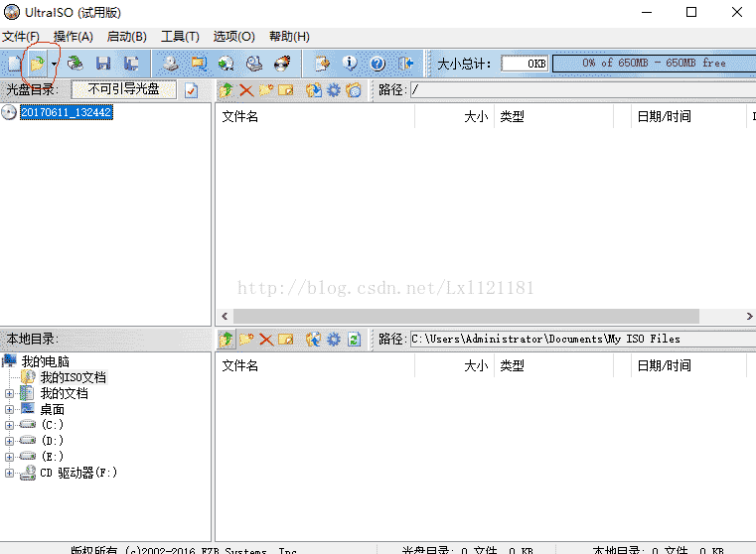Click the red X Delete icon in image toolbar
The width and height of the screenshot is (756, 554).
pyautogui.click(x=246, y=90)
